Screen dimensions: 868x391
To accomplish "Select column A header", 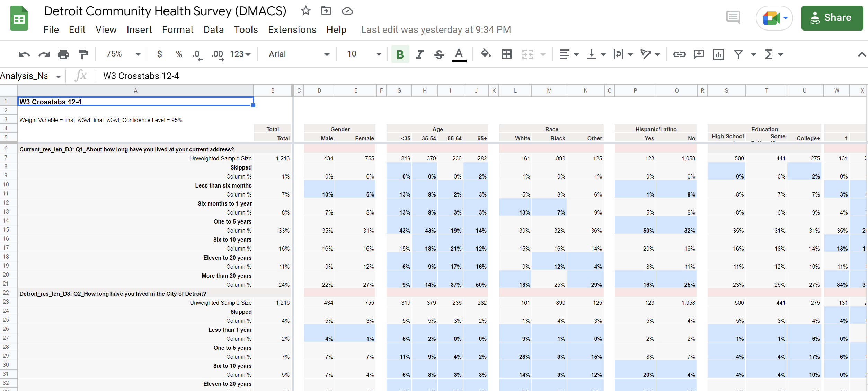I will click(136, 90).
